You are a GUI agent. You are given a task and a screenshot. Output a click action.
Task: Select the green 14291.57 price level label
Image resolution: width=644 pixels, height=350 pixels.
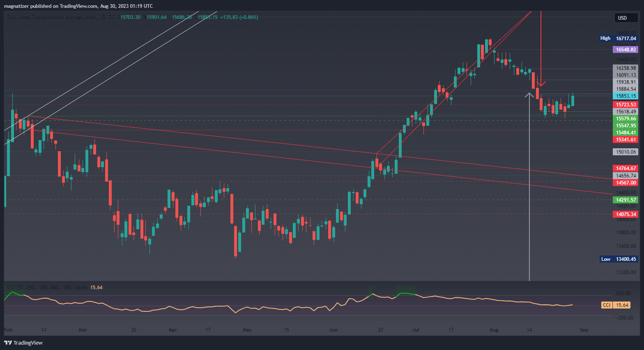(x=626, y=200)
